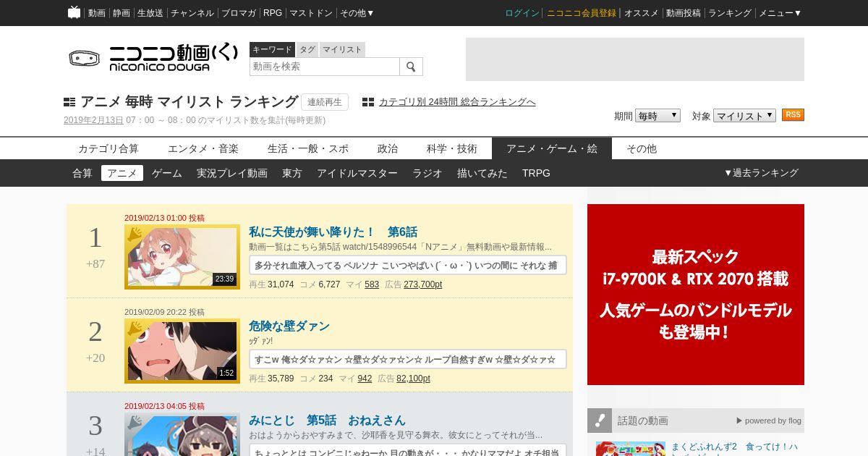Go to ブロマガ in the top navigation
Image resolution: width=868 pixels, height=456 pixels.
click(x=239, y=13)
